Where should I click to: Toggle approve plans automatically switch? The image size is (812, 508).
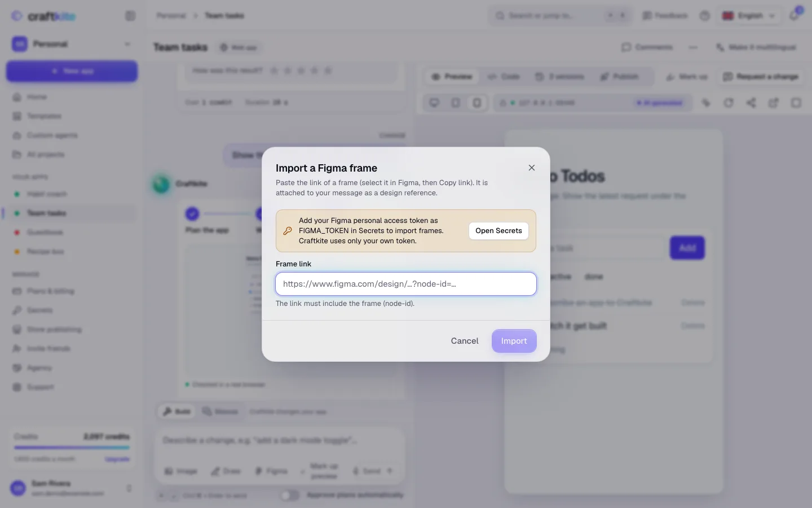point(290,496)
